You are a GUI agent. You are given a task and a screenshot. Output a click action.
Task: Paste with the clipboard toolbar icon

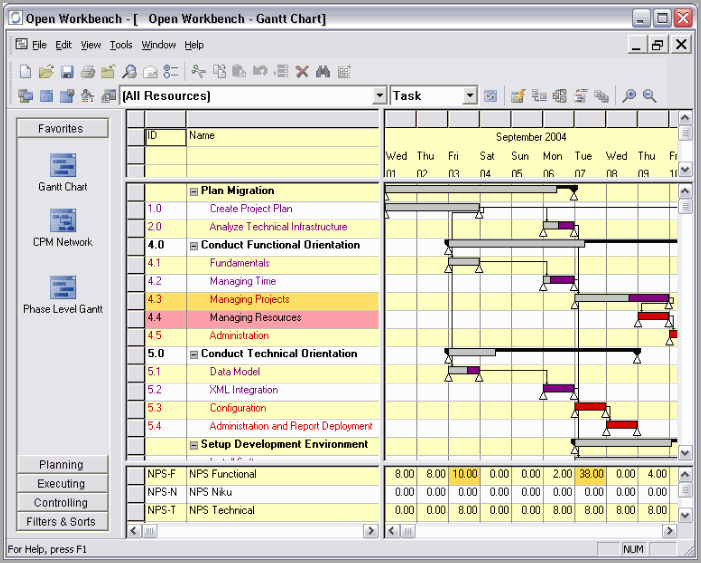click(x=240, y=72)
